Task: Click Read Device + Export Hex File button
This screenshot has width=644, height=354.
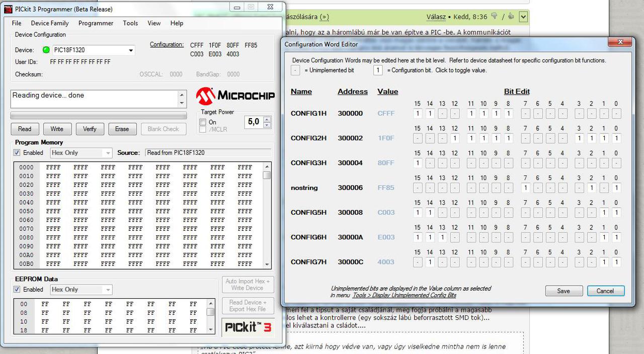Action: 248,306
